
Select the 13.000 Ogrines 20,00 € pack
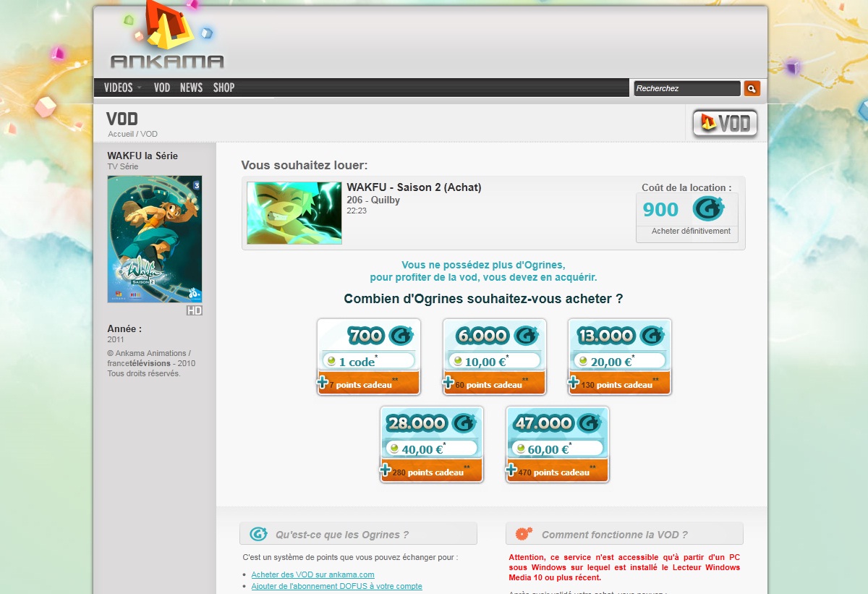[619, 356]
